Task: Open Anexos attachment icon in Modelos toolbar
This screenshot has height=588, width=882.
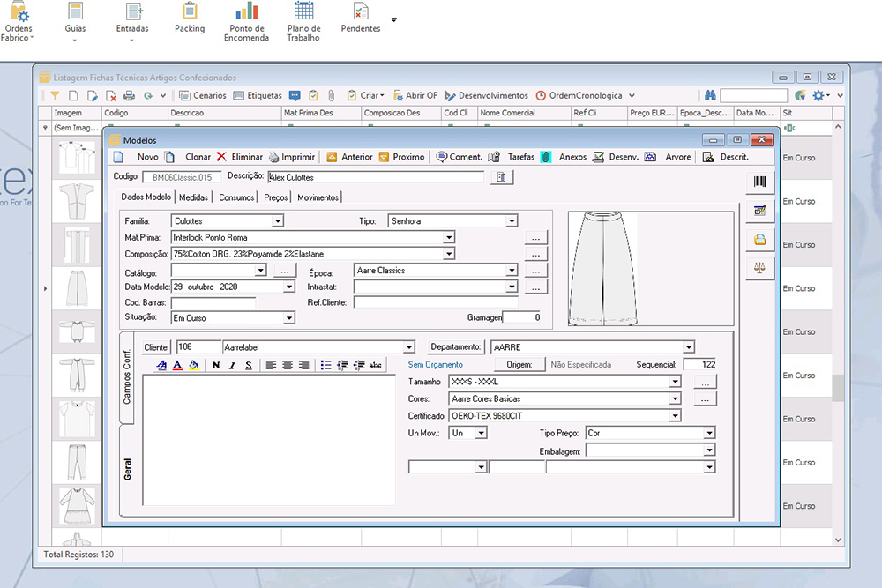Action: (x=546, y=157)
